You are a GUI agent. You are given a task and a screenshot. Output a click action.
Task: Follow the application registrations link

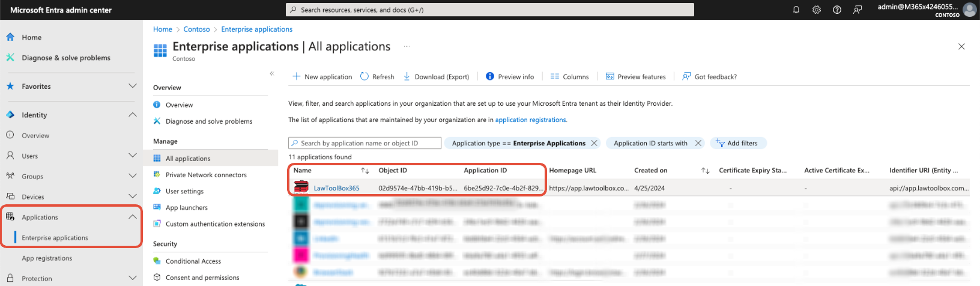[x=531, y=120]
